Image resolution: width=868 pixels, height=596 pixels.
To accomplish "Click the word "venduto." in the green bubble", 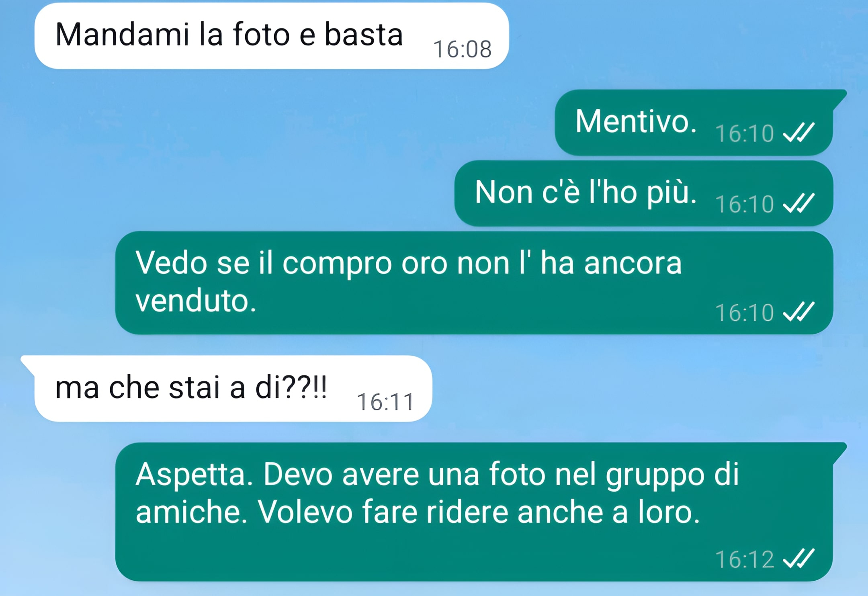I will point(196,301).
